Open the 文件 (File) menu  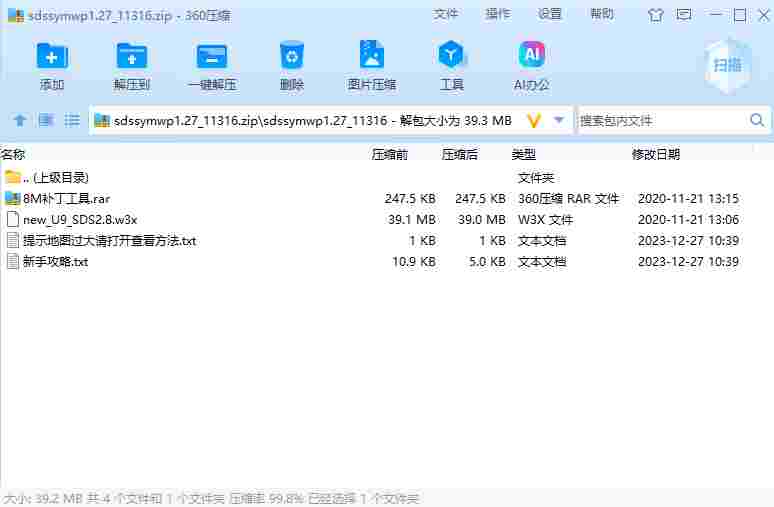point(445,14)
